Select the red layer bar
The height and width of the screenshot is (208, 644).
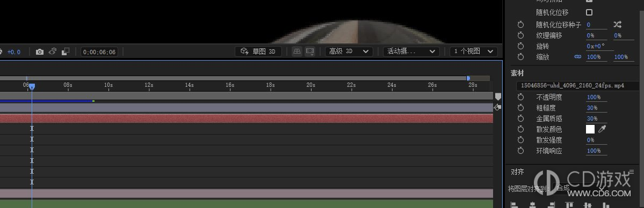(247, 118)
